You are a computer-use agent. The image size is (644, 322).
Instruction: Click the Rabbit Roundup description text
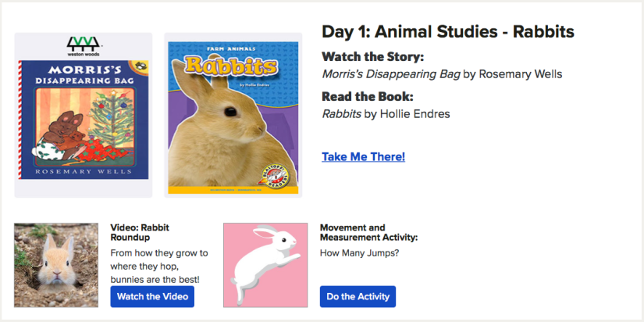coord(159,266)
